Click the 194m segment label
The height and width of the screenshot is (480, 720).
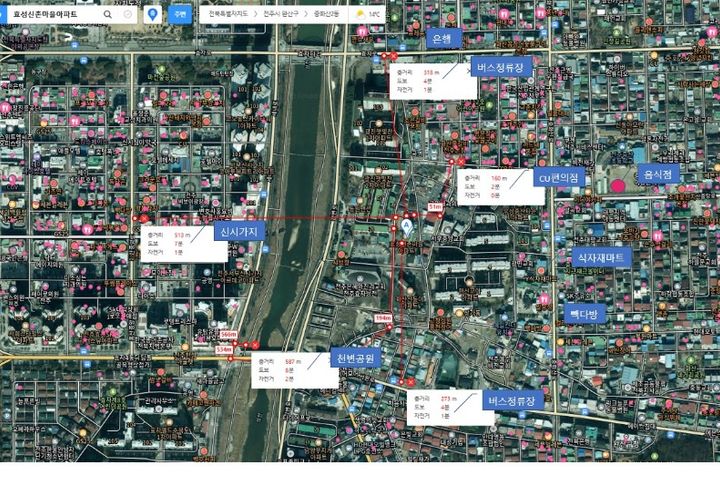point(382,318)
